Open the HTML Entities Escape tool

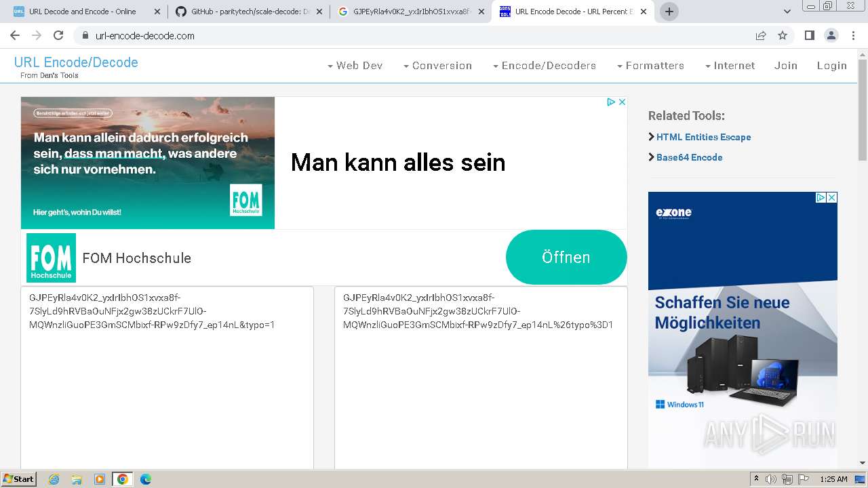pos(703,137)
